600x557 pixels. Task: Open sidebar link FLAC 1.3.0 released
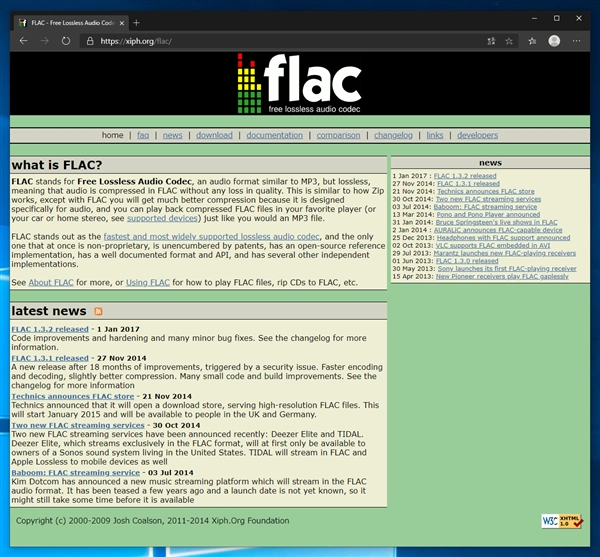point(467,261)
